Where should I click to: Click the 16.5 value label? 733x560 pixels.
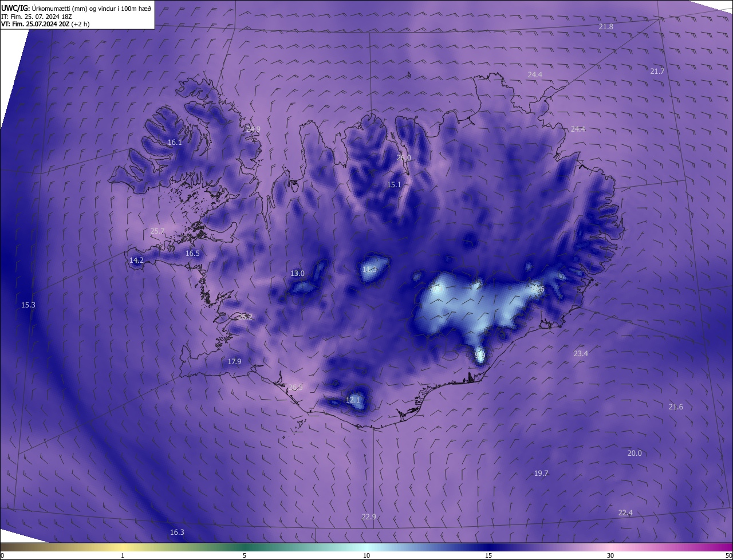click(x=192, y=253)
